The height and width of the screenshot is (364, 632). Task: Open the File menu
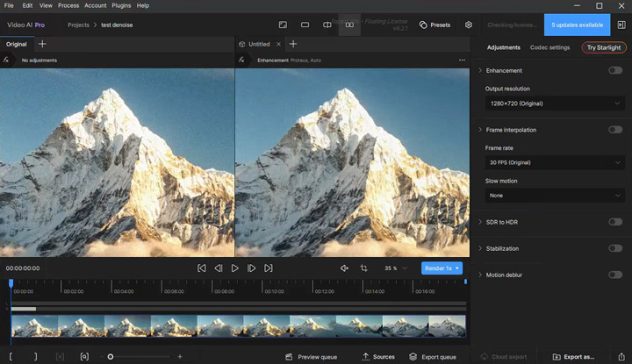click(9, 5)
